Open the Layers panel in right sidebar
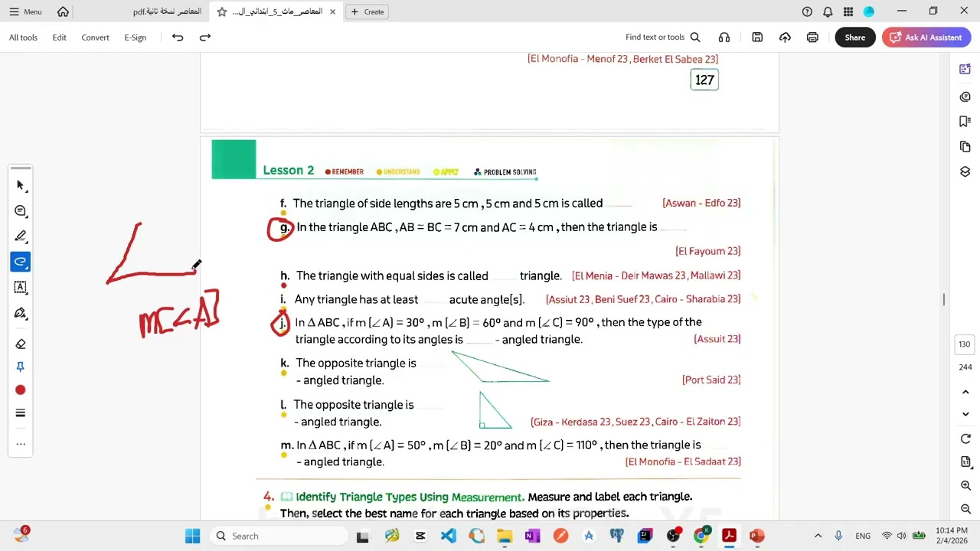980x551 pixels. [965, 171]
